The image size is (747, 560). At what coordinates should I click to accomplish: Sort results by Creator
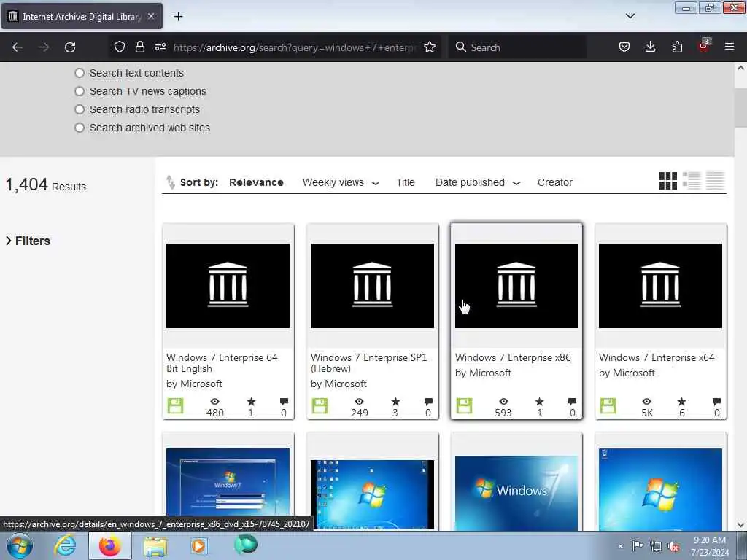point(554,182)
